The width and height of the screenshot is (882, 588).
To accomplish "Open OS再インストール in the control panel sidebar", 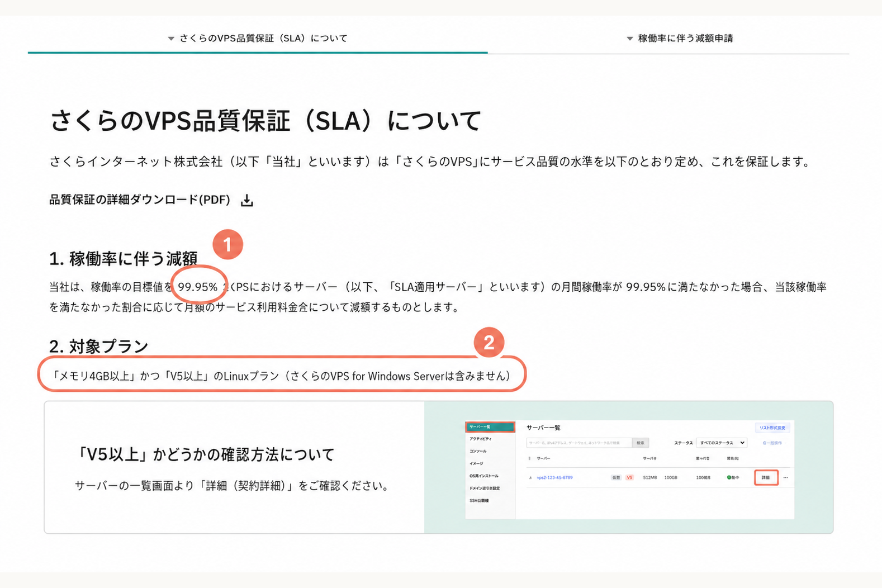I will tap(484, 476).
